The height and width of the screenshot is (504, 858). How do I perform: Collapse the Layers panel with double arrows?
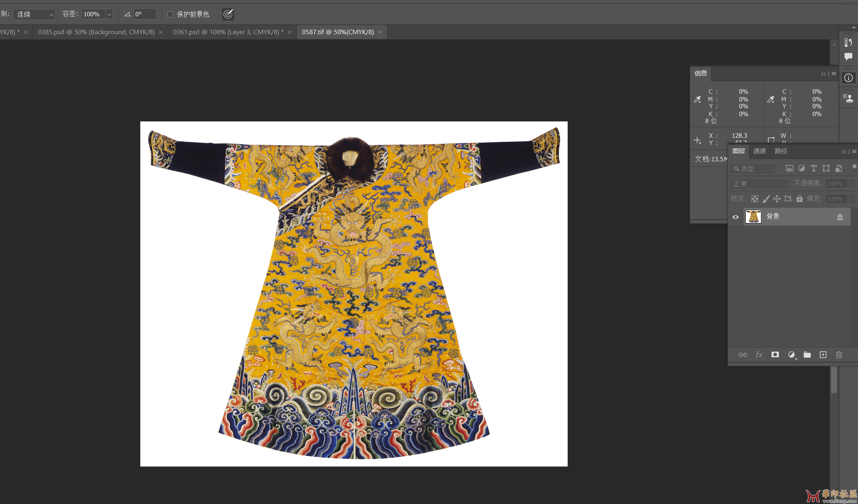tap(844, 152)
